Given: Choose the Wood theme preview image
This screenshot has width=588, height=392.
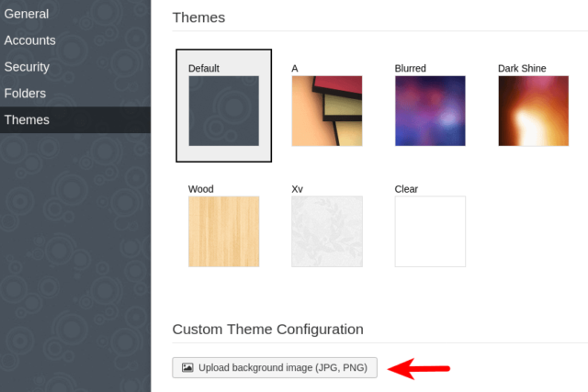Looking at the screenshot, I should (x=223, y=231).
